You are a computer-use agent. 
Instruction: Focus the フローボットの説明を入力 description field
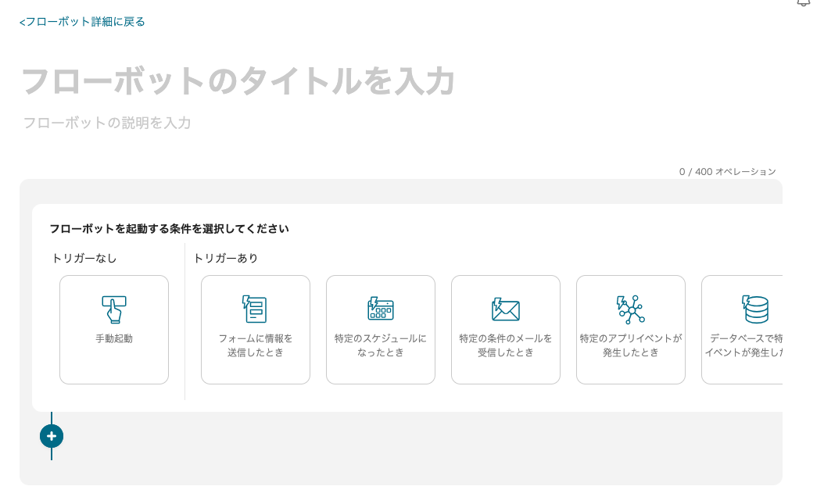(107, 123)
